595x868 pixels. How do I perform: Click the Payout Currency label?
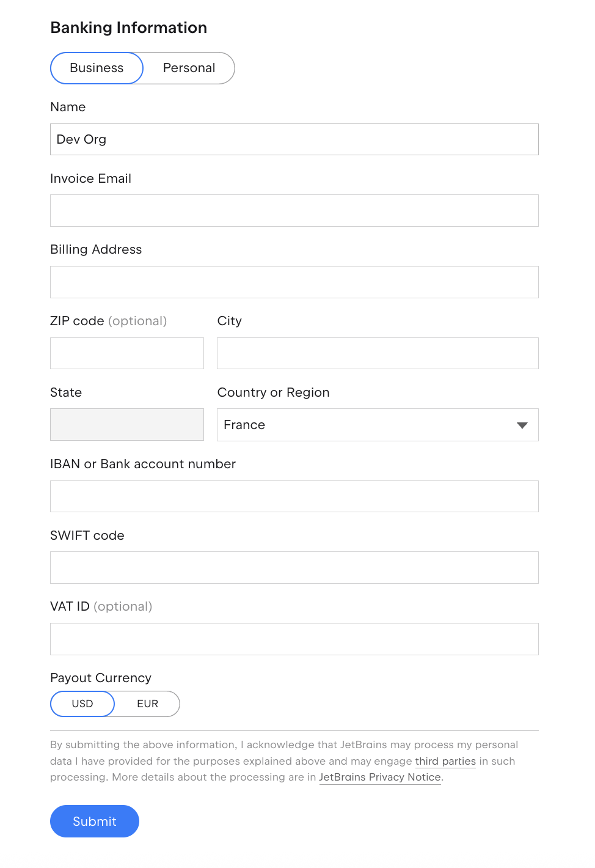(x=101, y=678)
